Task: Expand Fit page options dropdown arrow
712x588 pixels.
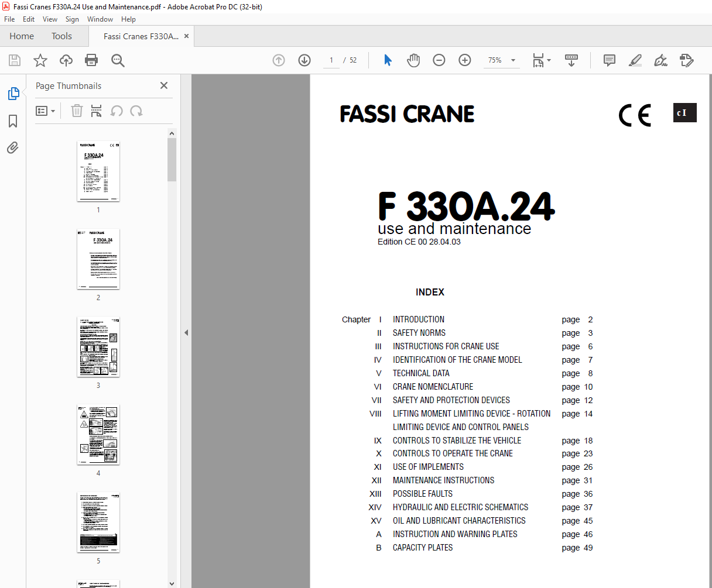Action: pyautogui.click(x=549, y=60)
